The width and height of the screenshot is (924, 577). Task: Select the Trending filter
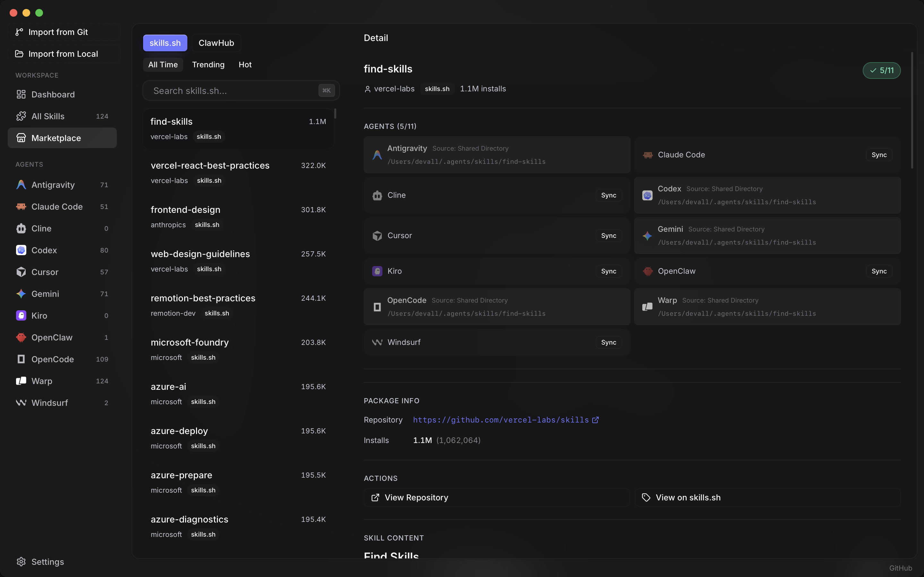click(x=208, y=64)
